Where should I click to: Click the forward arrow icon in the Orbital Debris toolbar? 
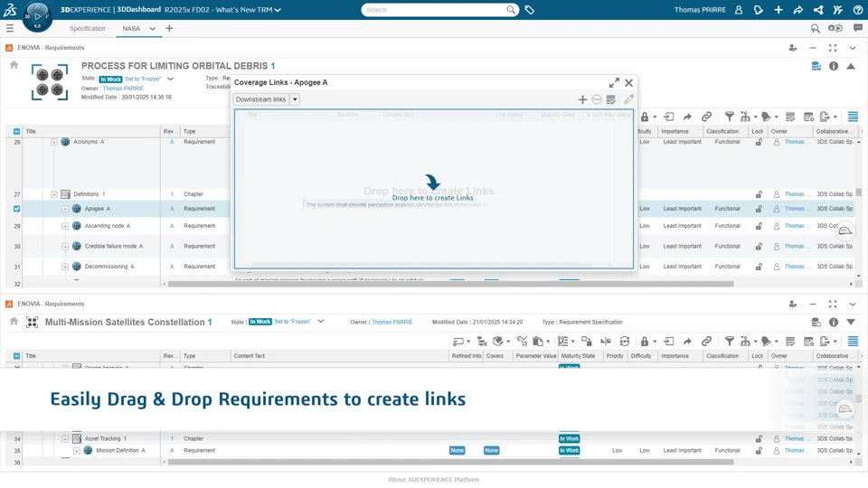pos(687,117)
